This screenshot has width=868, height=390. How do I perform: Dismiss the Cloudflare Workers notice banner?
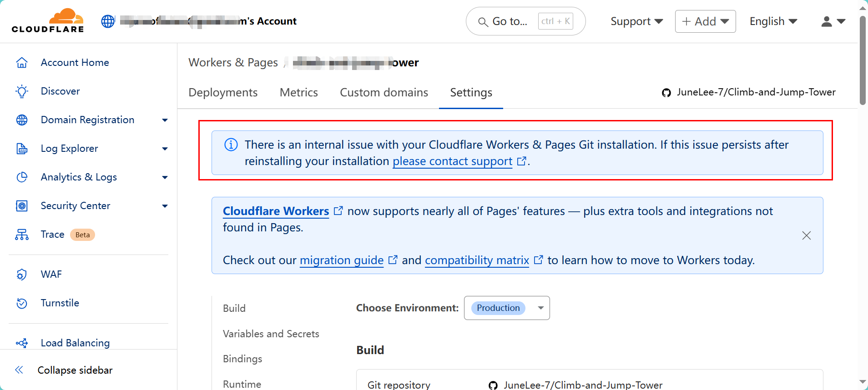(x=806, y=235)
